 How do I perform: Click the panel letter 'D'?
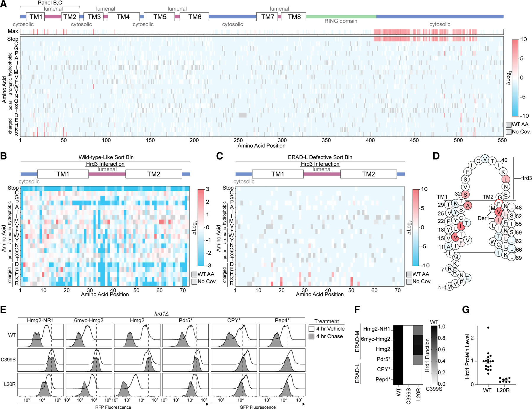(x=436, y=156)
